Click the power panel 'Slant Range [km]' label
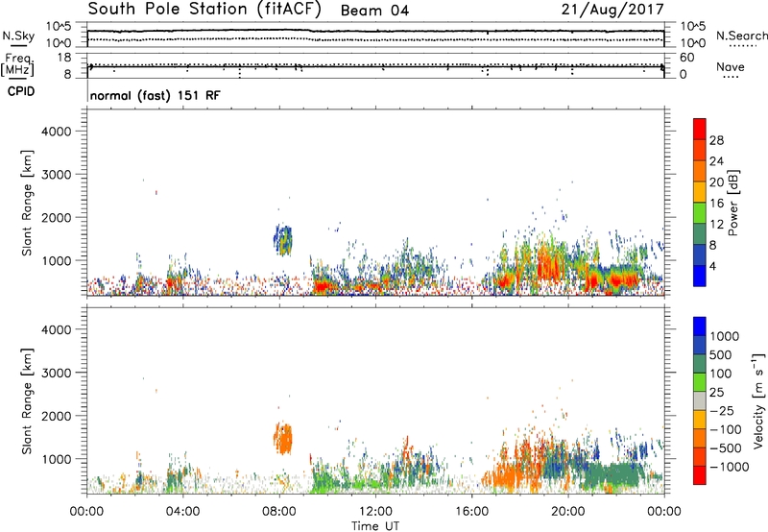The width and height of the screenshot is (768, 532). tap(27, 203)
